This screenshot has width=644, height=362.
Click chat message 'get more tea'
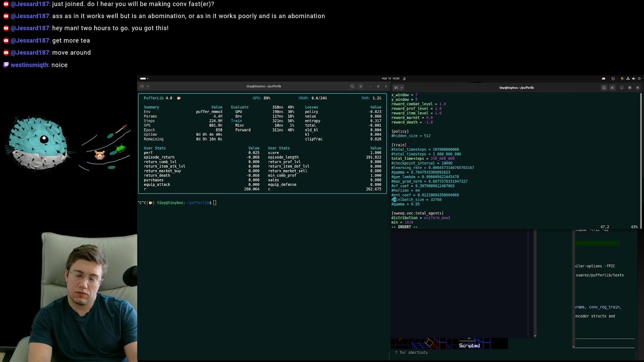pos(71,40)
